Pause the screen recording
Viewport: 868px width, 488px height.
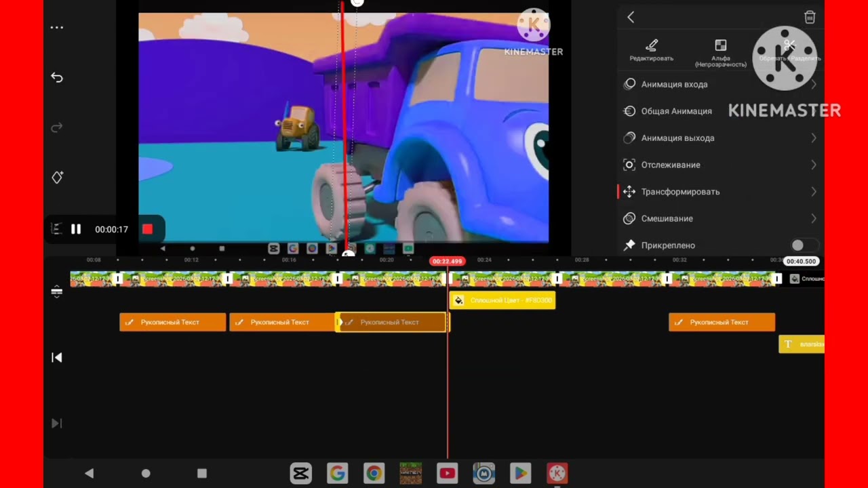pyautogui.click(x=76, y=229)
